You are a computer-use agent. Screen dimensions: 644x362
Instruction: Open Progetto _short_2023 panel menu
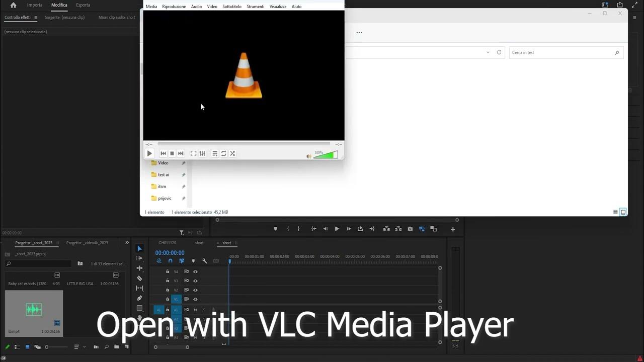coord(57,243)
